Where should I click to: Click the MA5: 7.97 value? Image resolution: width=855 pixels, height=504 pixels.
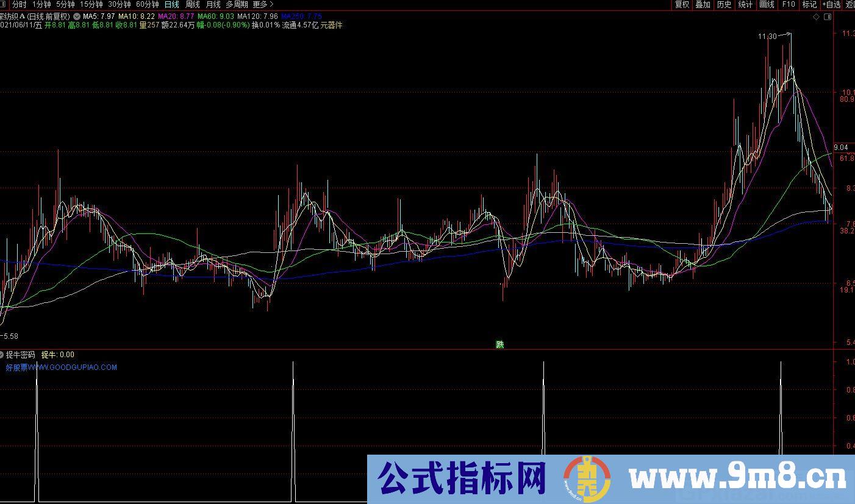[98, 16]
